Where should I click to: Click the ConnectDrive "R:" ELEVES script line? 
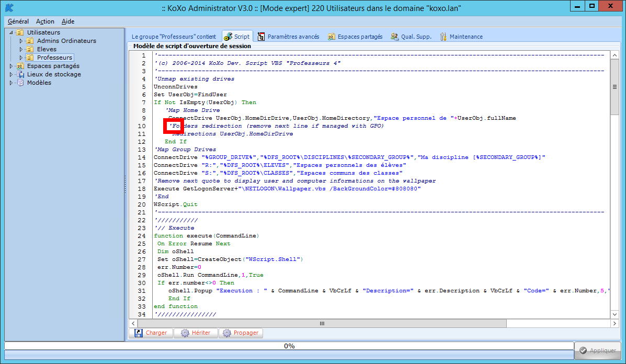click(280, 165)
